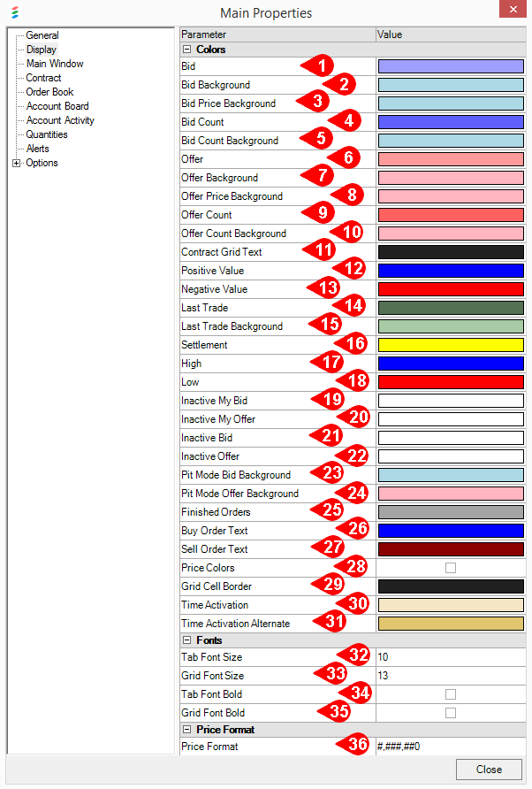Screen dimensions: 532x789
Task: Expand the Options tree node
Action: click(x=16, y=164)
